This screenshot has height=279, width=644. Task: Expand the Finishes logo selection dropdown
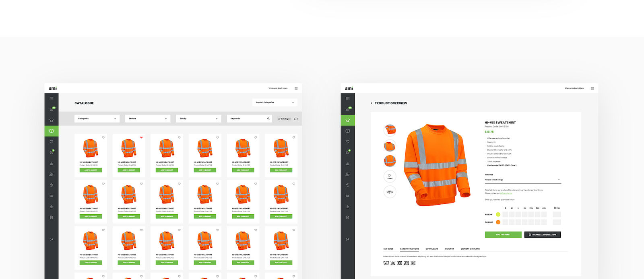[522, 180]
